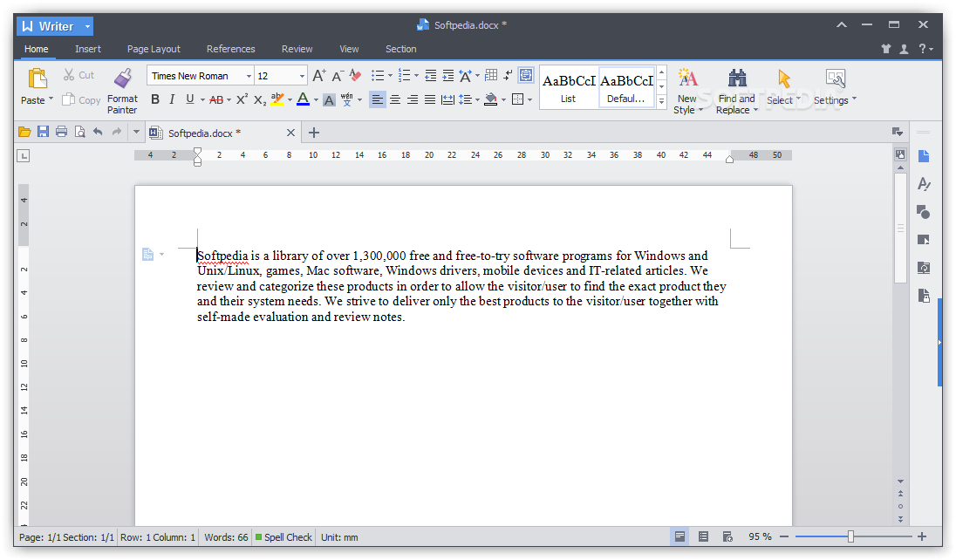Screen dimensions: 956x560
Task: Insert table using grid icon
Action: pyautogui.click(x=491, y=75)
